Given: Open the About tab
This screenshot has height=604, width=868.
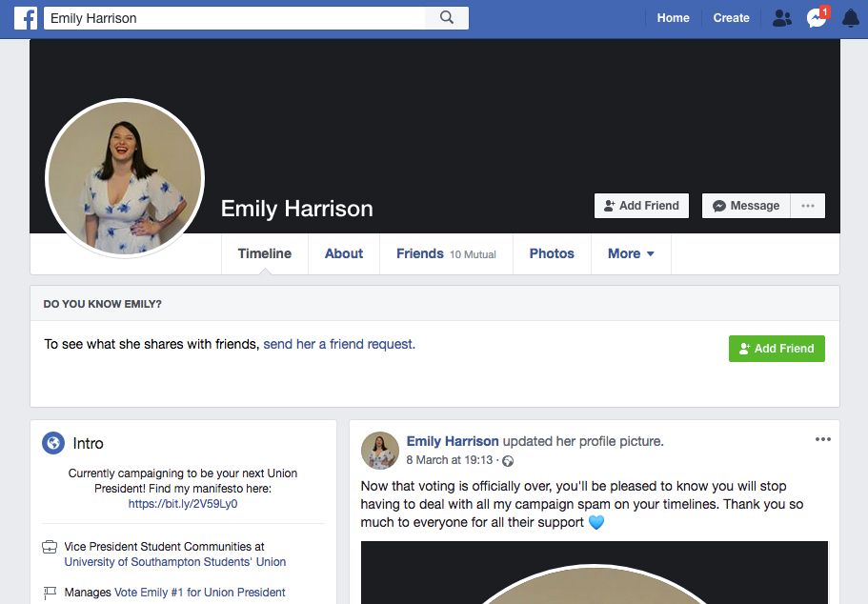Looking at the screenshot, I should point(344,253).
